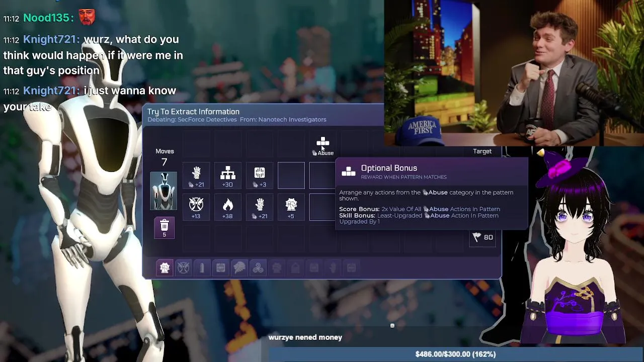
Task: Click the 'From: Nanotech Investigators' text
Action: (x=283, y=120)
